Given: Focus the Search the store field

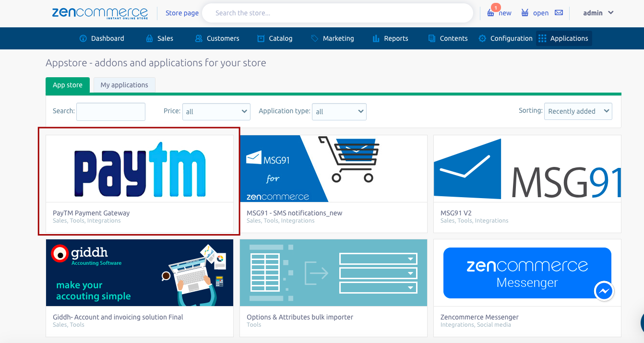Looking at the screenshot, I should pyautogui.click(x=338, y=13).
